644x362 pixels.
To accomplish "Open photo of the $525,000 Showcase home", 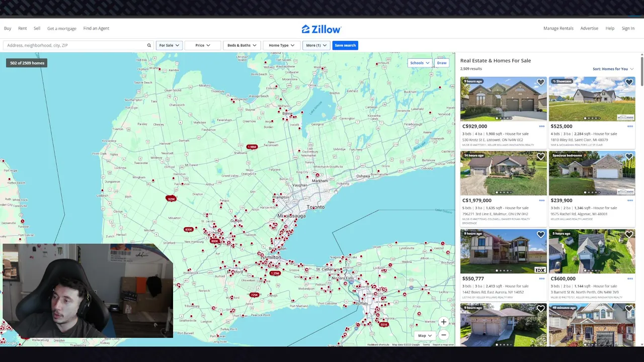I will coord(592,99).
